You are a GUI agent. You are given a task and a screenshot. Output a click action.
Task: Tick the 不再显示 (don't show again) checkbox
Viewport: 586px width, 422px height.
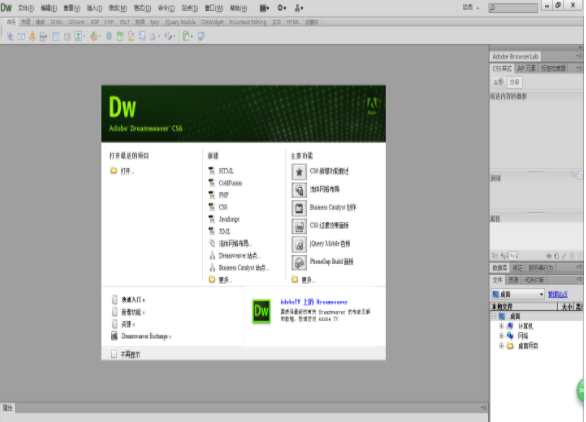114,354
